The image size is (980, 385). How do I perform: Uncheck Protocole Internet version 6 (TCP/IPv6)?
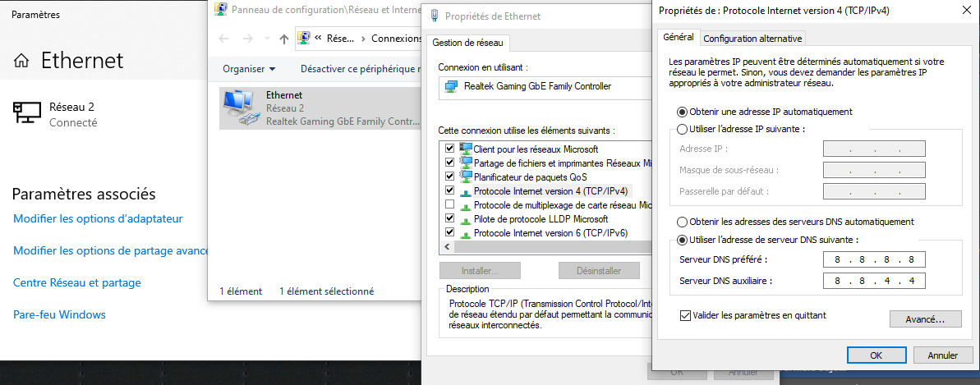(449, 232)
